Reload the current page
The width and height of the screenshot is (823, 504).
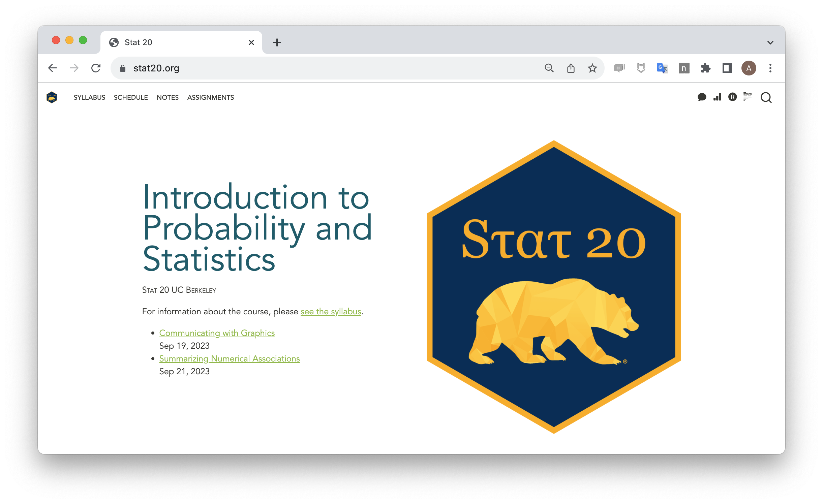pyautogui.click(x=96, y=68)
